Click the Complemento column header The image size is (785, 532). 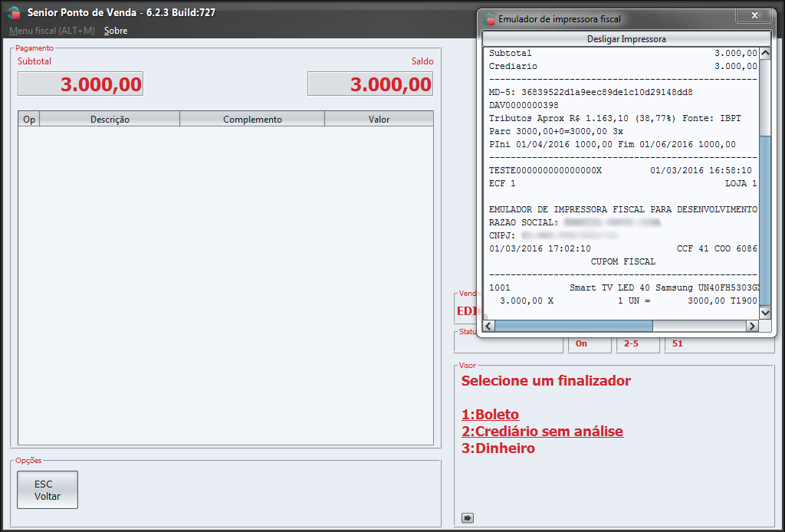252,119
